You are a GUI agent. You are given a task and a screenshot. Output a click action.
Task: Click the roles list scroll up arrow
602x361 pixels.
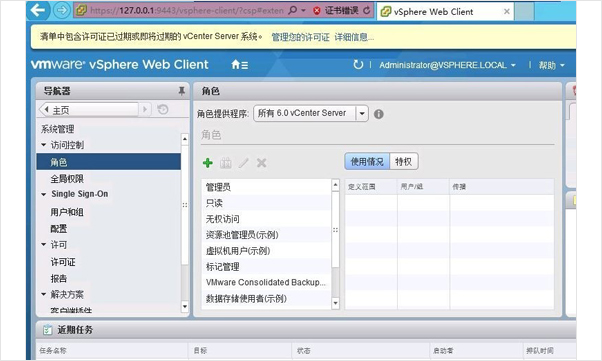[336, 185]
